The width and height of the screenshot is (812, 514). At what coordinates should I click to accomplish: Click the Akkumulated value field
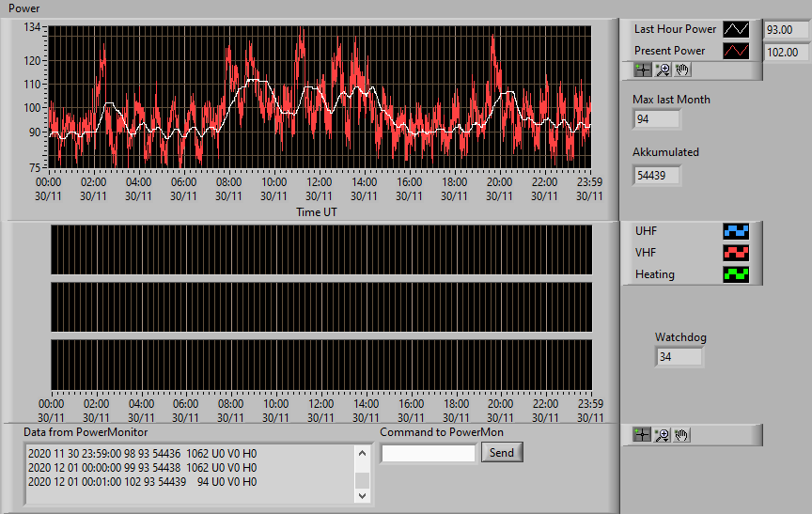click(x=656, y=176)
